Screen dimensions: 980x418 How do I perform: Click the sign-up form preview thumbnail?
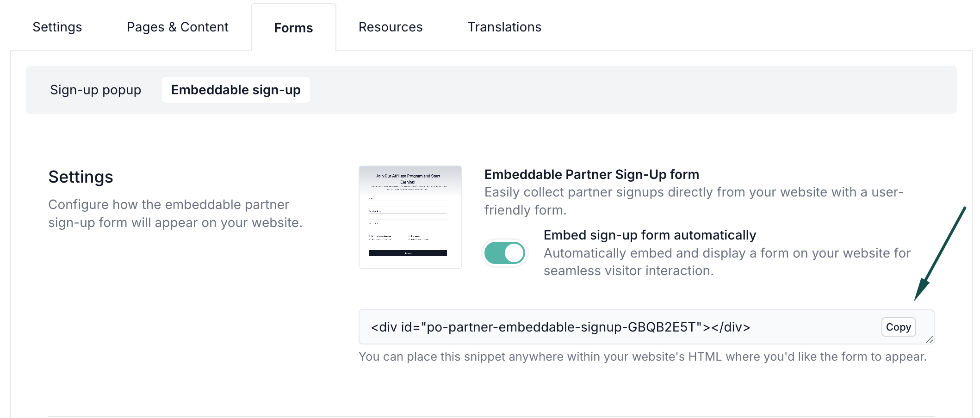coord(410,217)
